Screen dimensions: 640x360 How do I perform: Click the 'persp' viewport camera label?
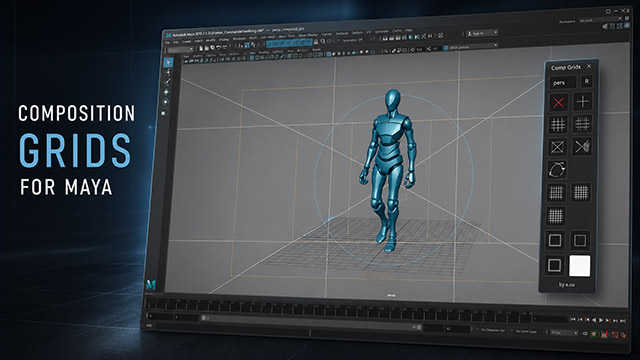391,296
